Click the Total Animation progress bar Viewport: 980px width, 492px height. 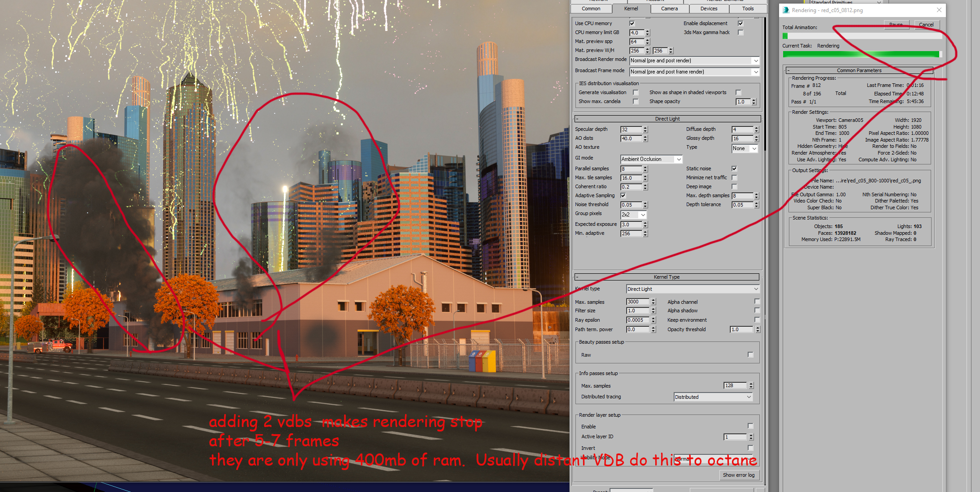(x=861, y=36)
